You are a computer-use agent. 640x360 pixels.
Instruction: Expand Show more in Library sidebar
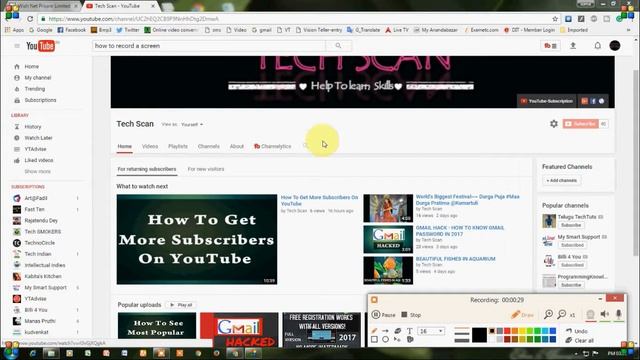coord(38,171)
